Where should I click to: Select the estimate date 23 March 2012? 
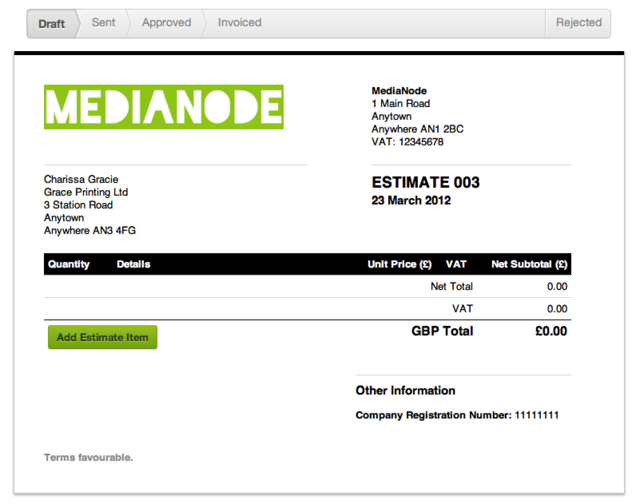click(x=411, y=200)
